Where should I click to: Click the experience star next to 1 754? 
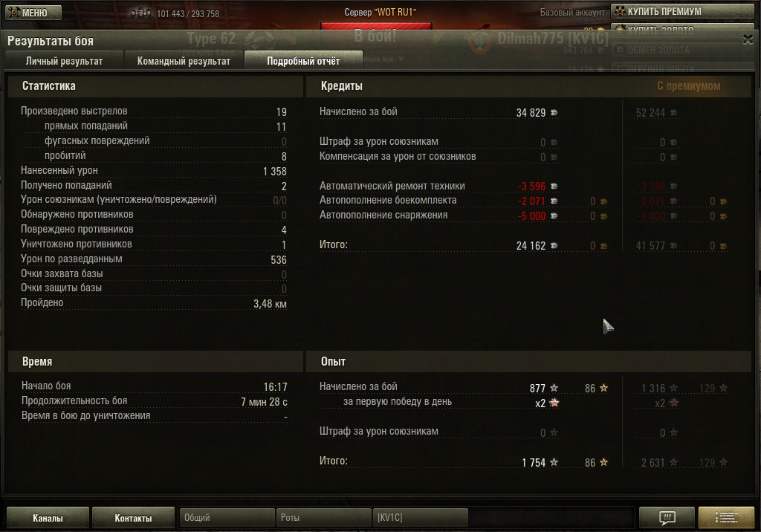point(554,462)
